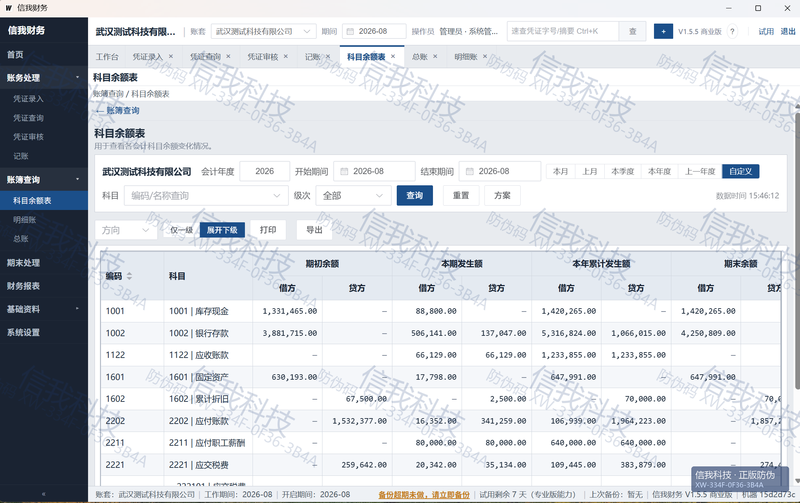800x503 pixels.
Task: Sort by 编码 column sort arrows
Action: (129, 276)
